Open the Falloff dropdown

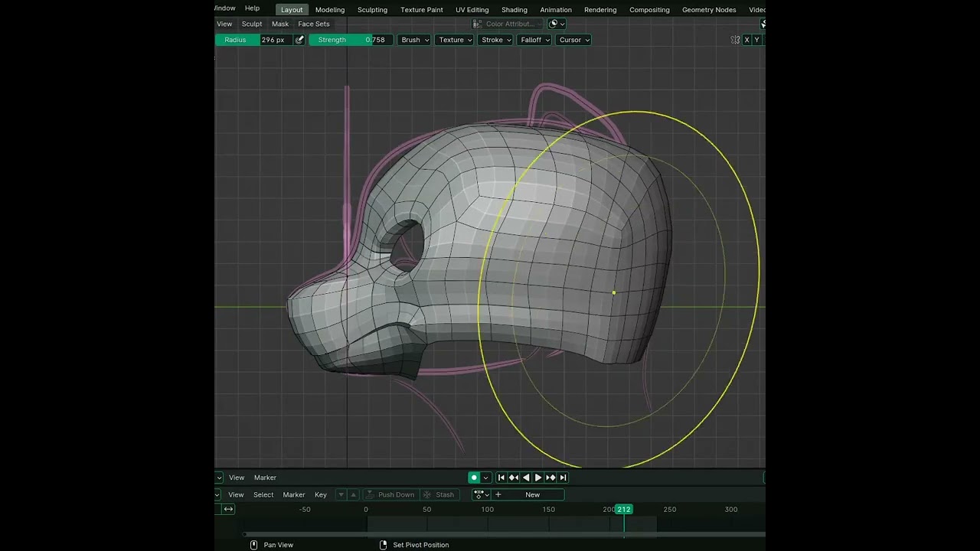coord(534,40)
